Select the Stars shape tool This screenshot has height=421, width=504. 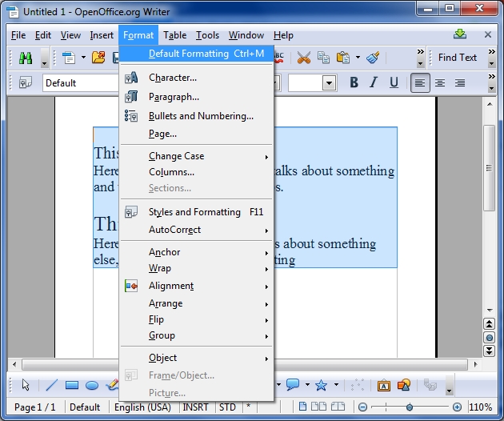tap(321, 385)
